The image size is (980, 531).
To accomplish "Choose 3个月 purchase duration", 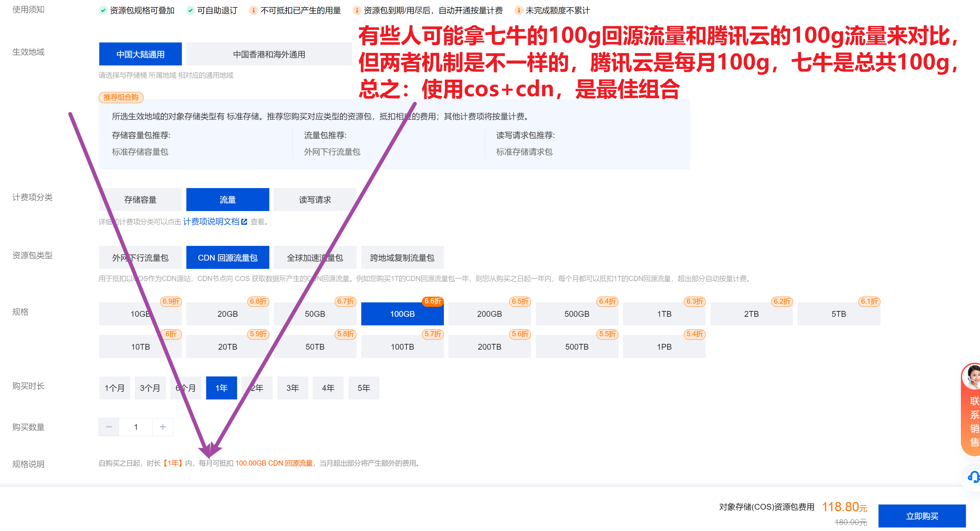I will (x=150, y=388).
